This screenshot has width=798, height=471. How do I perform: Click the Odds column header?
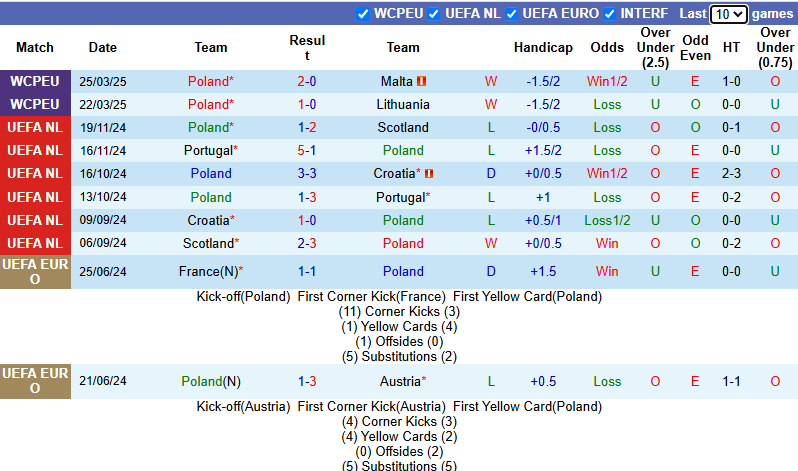607,47
